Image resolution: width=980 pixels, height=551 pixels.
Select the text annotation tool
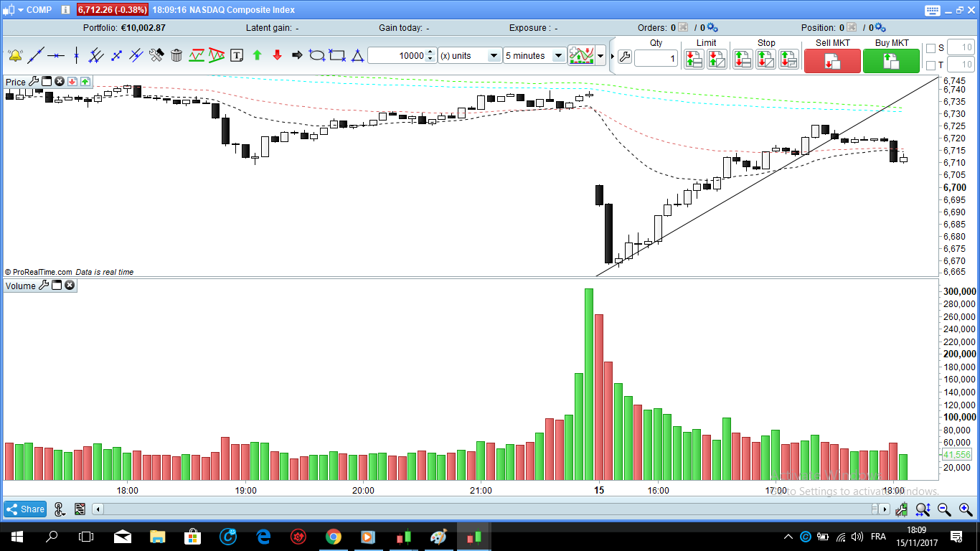[237, 55]
